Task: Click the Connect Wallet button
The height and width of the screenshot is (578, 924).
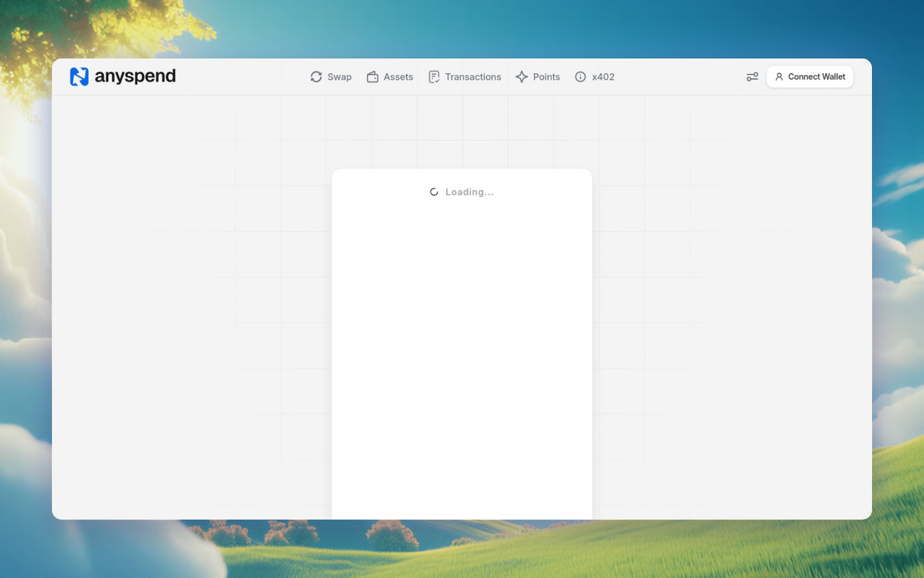Action: click(810, 77)
